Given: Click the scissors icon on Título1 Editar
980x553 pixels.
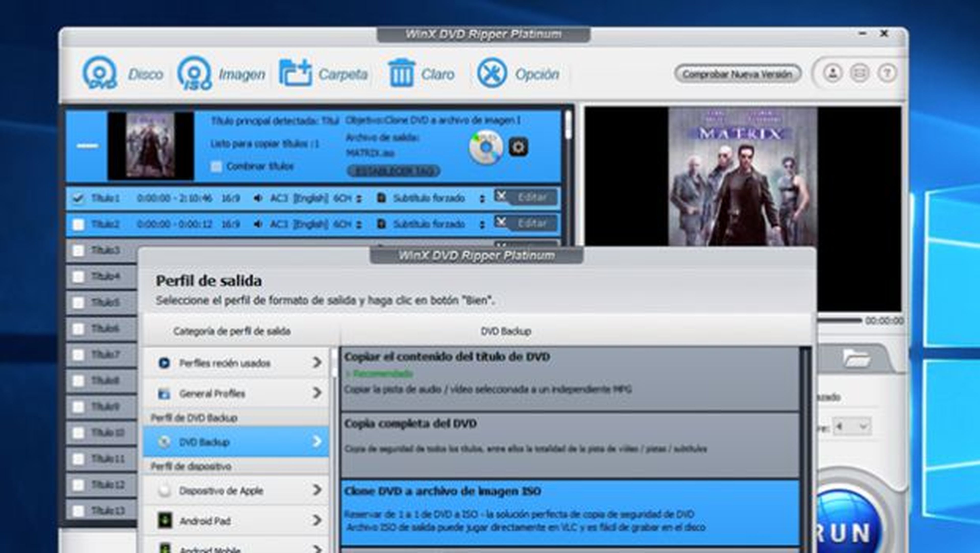Looking at the screenshot, I should point(501,196).
